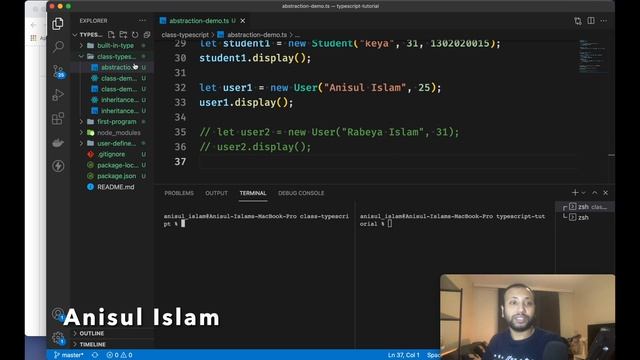Focus the left terminal prompt
Image resolution: width=640 pixels, height=360 pixels.
256,220
